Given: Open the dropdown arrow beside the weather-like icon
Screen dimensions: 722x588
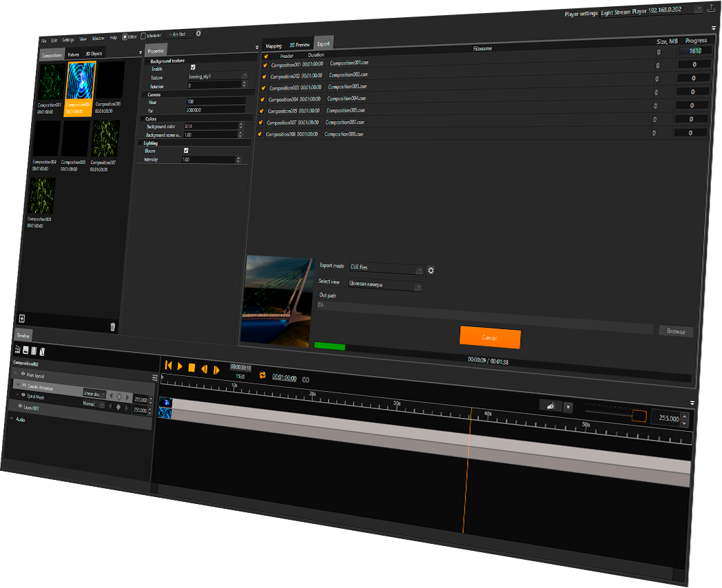Looking at the screenshot, I should pyautogui.click(x=568, y=407).
